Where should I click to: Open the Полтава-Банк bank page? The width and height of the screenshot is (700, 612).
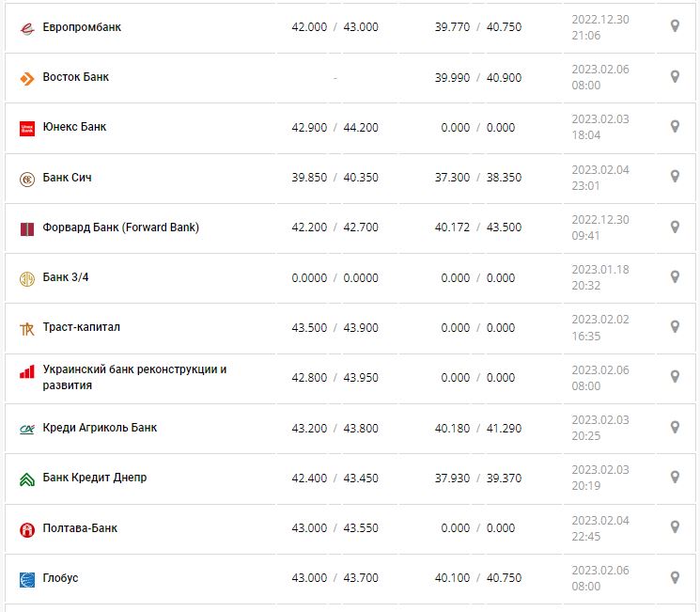pos(81,528)
